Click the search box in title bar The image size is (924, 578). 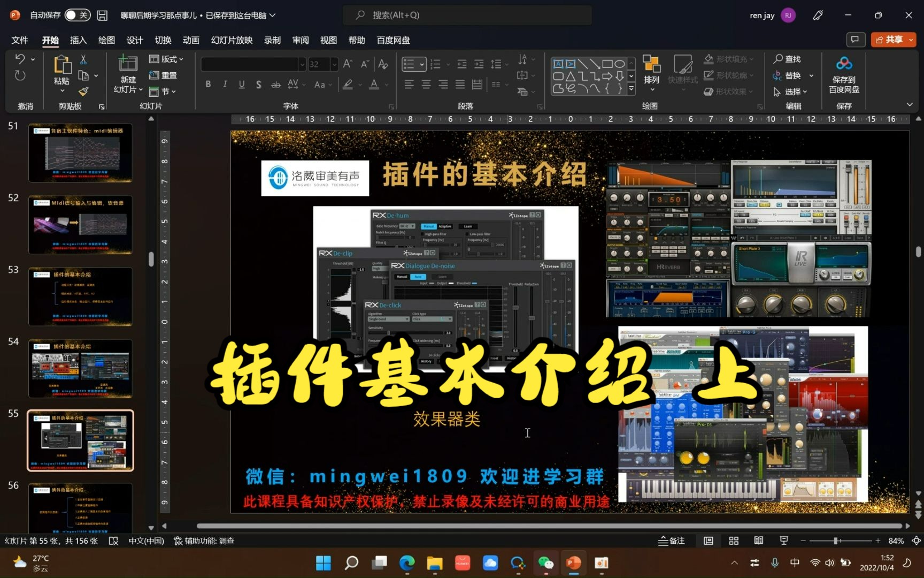(467, 15)
